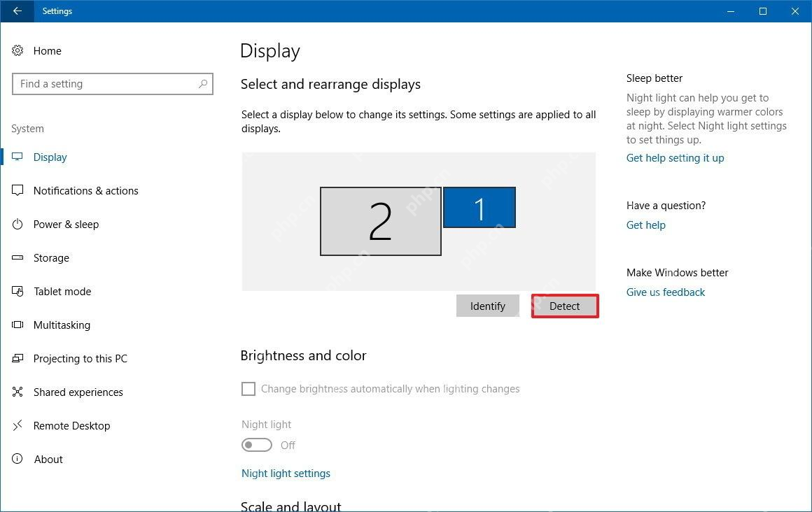Screen dimensions: 812x512
Task: Toggle the Night light switch
Action: point(257,445)
